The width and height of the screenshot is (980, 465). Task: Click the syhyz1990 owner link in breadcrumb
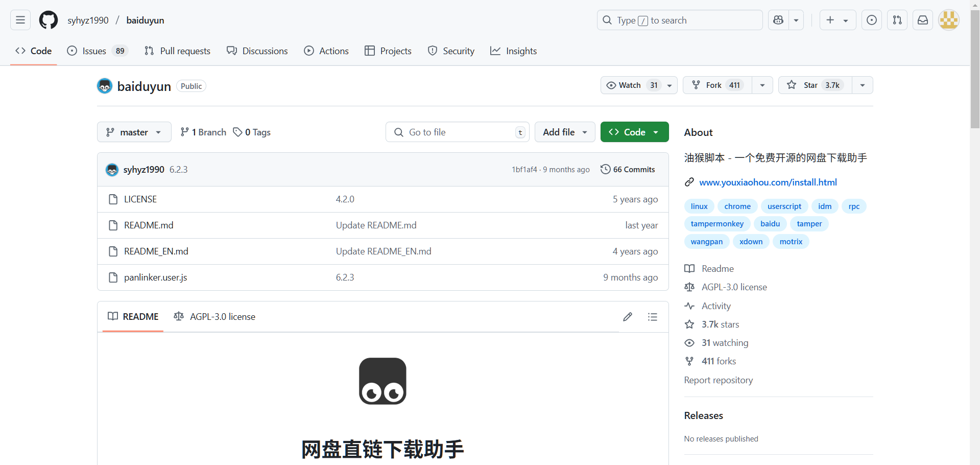88,20
